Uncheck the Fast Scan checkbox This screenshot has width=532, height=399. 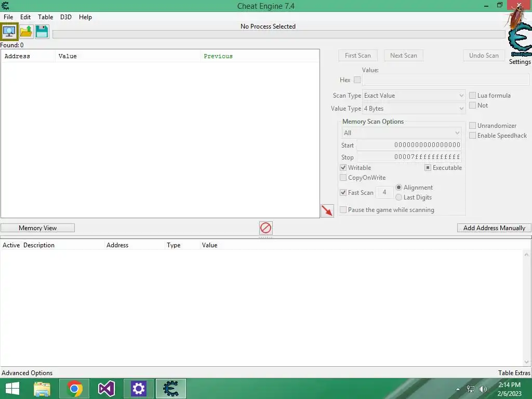tap(343, 192)
